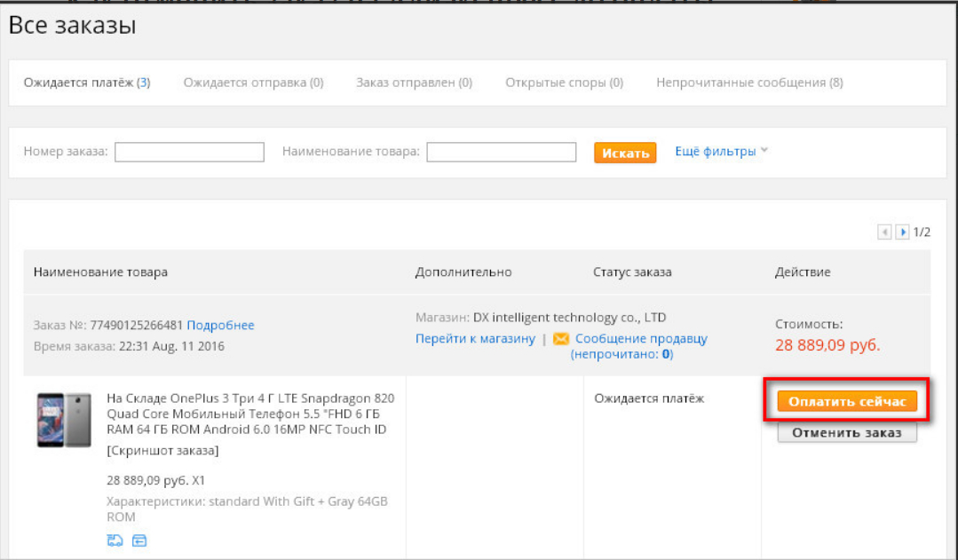The image size is (958, 560).
Task: Open the "Подробнее" order details link
Action: pyautogui.click(x=220, y=326)
